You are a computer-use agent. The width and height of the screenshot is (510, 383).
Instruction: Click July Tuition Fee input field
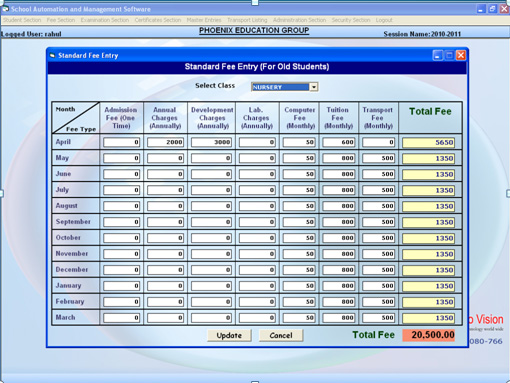339,190
